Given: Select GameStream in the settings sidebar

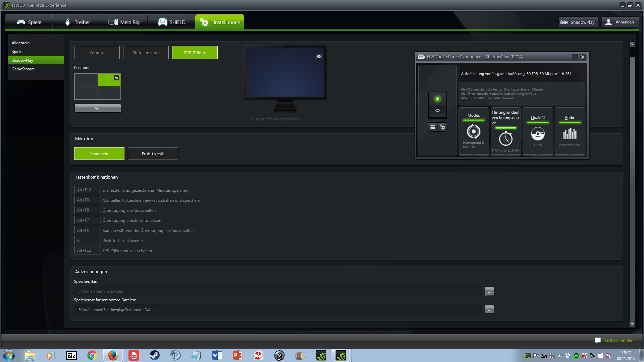Looking at the screenshot, I should [x=23, y=69].
